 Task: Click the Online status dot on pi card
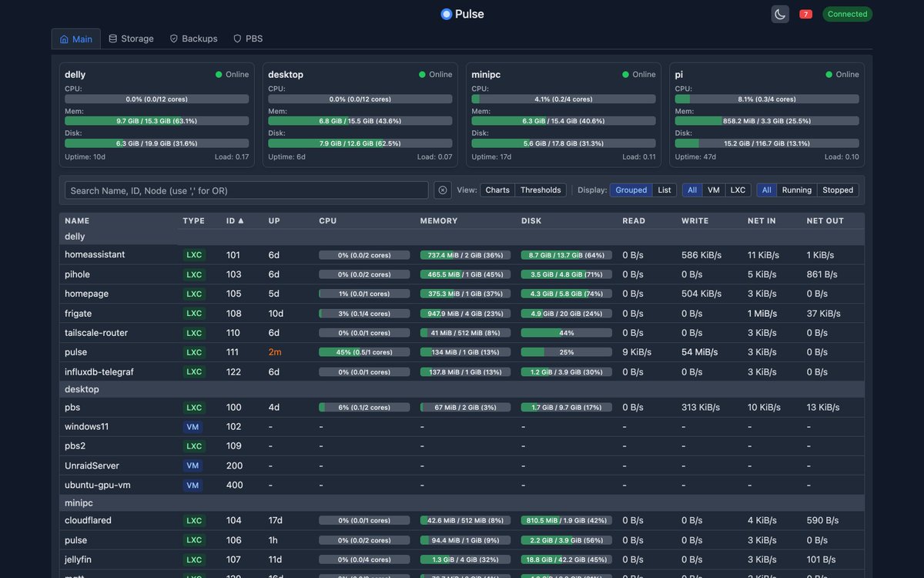tap(829, 75)
